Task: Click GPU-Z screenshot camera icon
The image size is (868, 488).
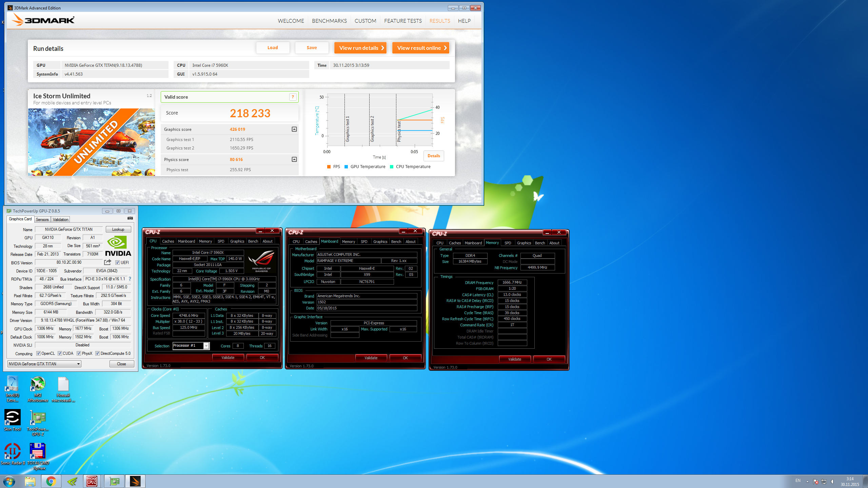Action: (x=130, y=219)
